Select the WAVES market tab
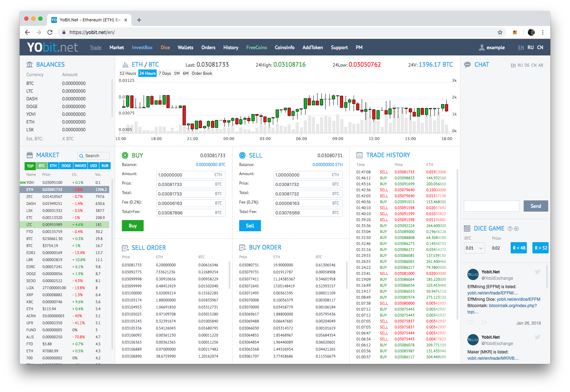The width and height of the screenshot is (570, 392). click(x=80, y=166)
